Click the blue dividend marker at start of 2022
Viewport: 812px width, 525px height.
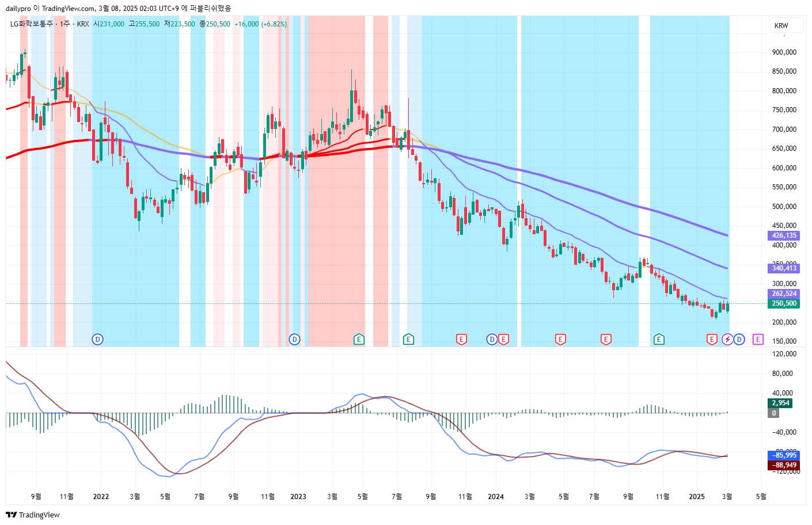(97, 340)
